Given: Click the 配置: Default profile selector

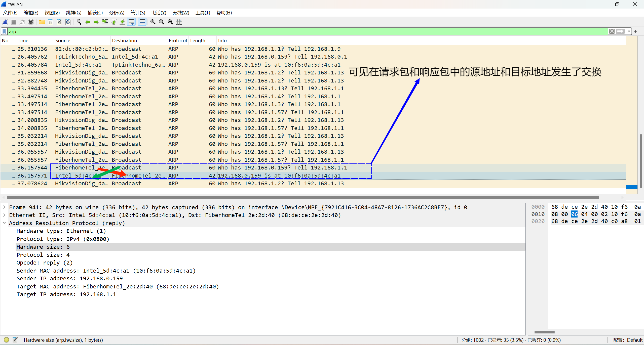Looking at the screenshot, I should click(x=628, y=340).
